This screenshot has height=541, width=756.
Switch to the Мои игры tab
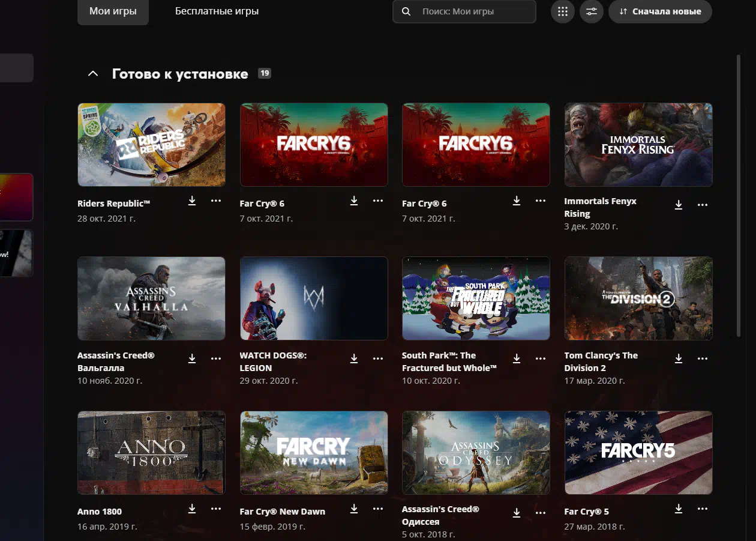[113, 11]
